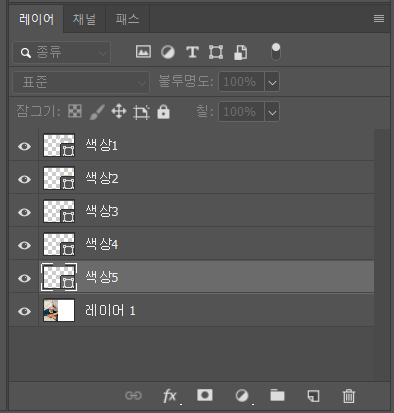The height and width of the screenshot is (413, 394).
Task: Filter layers by pixel image type
Action: [143, 52]
